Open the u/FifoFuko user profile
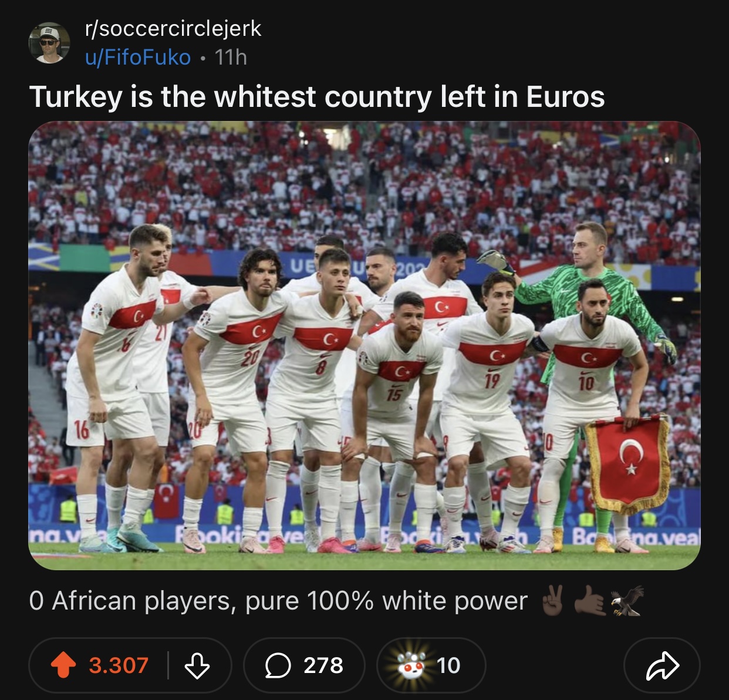729x700 pixels. pyautogui.click(x=138, y=58)
